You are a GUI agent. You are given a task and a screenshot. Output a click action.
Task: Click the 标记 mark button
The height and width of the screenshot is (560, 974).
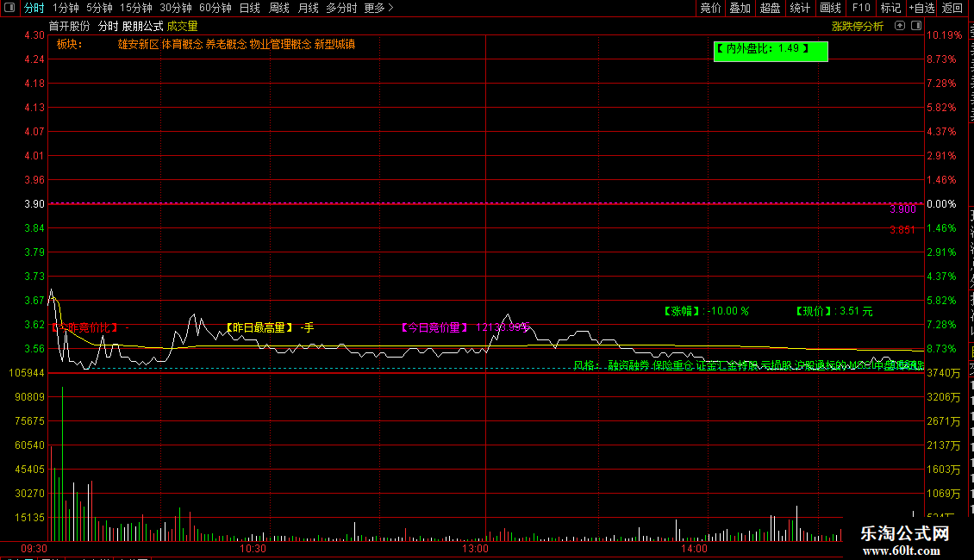[x=890, y=8]
